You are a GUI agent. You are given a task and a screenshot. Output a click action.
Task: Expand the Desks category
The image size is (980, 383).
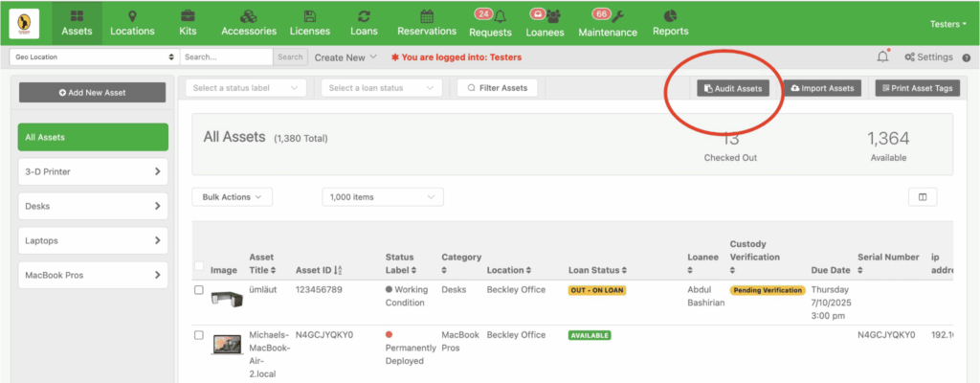click(94, 206)
